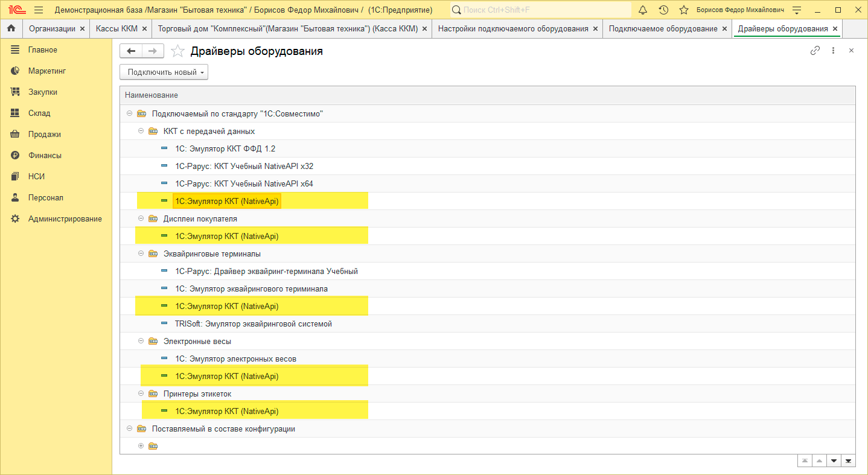Viewport: 868px width, 475px height.
Task: Open the Администрирование section
Action: pos(65,218)
